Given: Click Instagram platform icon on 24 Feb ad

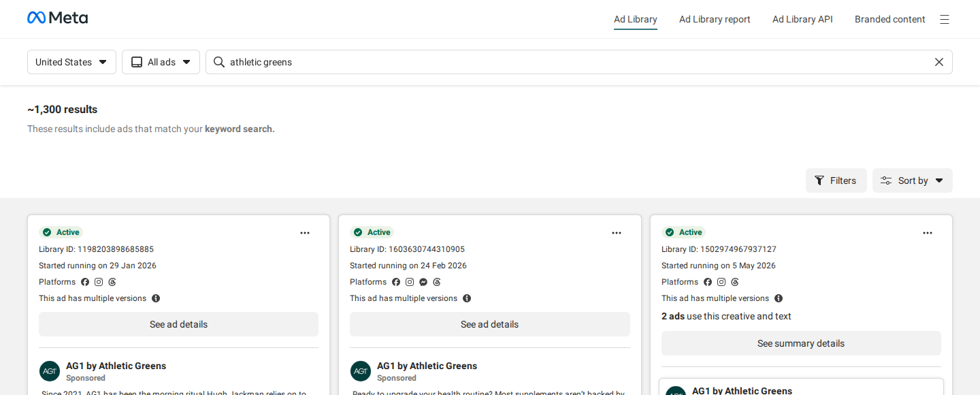Looking at the screenshot, I should [x=410, y=282].
